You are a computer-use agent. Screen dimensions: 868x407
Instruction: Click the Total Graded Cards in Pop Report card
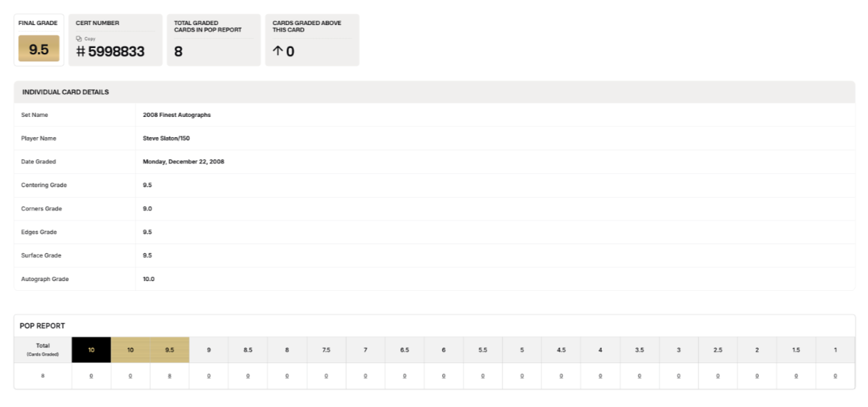pos(213,40)
